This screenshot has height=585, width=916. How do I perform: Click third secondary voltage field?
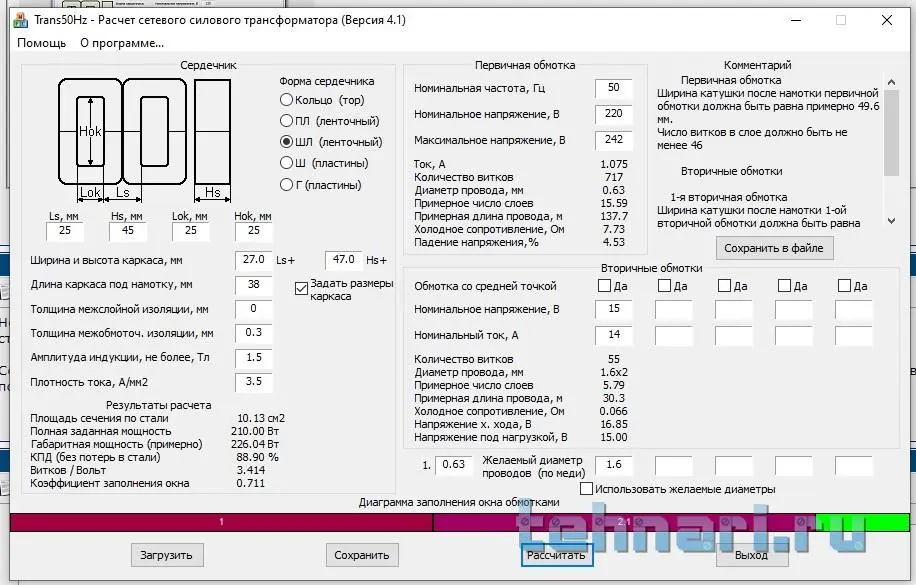coord(734,309)
